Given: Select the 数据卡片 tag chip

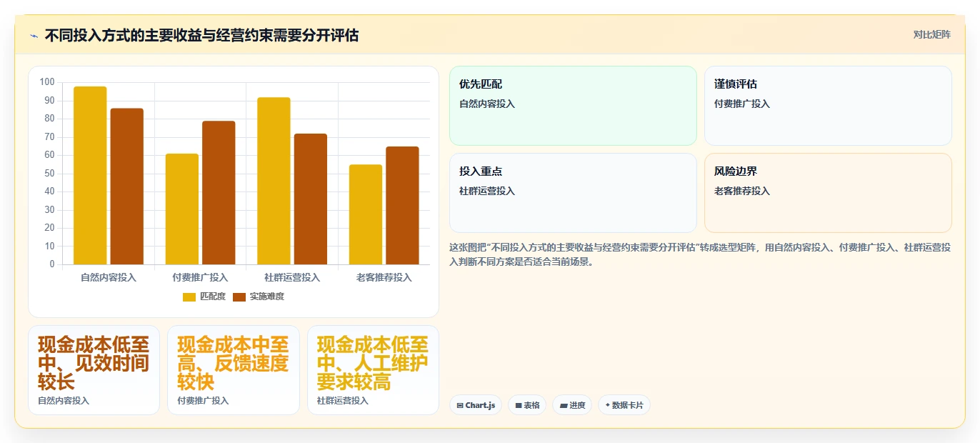Looking at the screenshot, I should coord(624,405).
